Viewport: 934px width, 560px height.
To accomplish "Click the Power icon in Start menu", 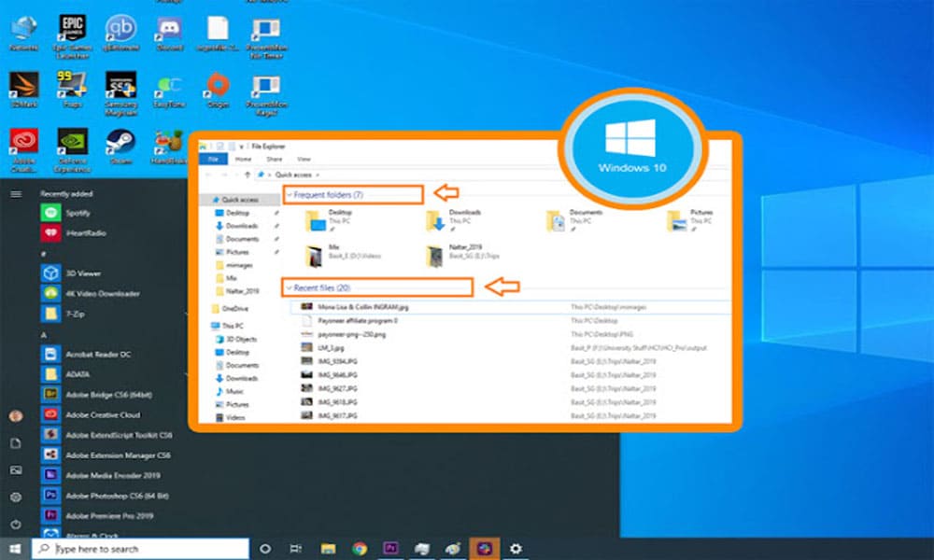I will 16,525.
